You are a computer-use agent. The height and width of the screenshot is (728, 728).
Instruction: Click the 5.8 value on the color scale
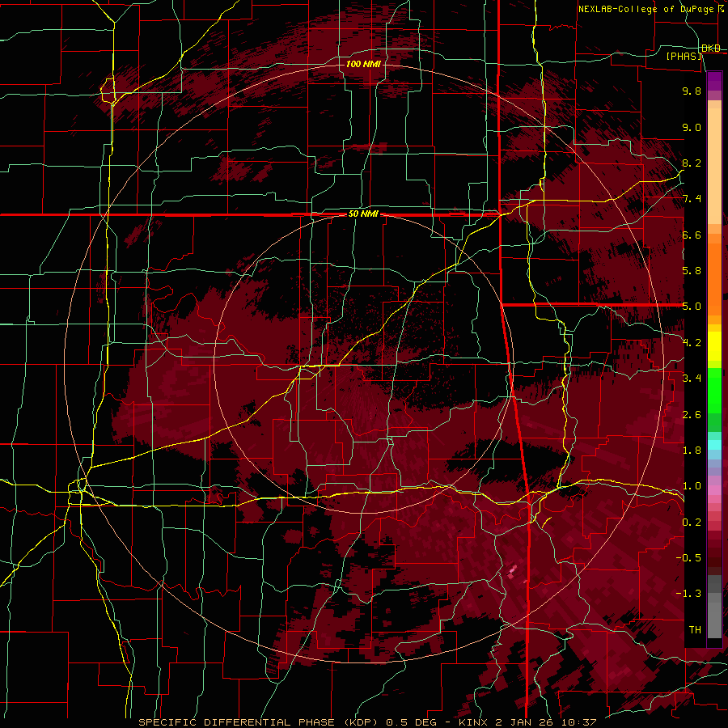click(692, 271)
